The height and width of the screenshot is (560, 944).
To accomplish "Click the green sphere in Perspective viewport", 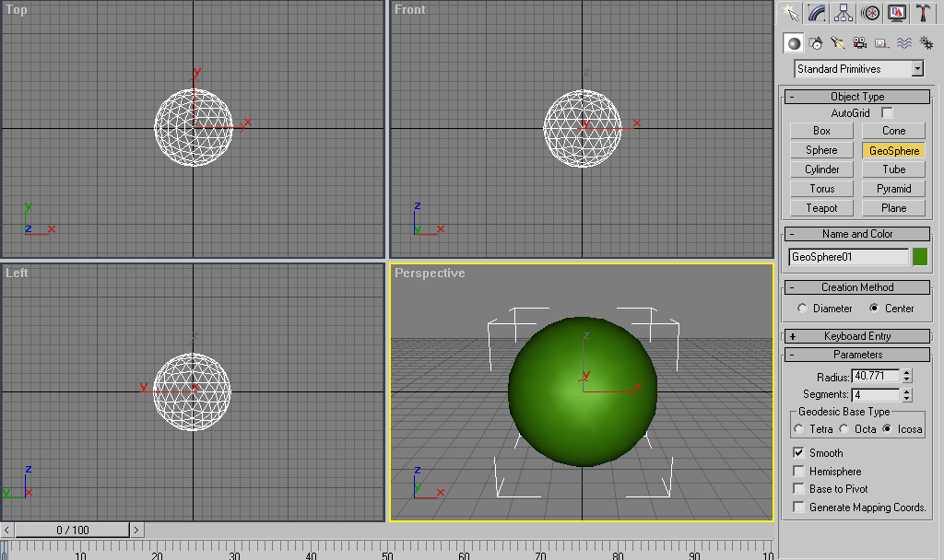I will [583, 391].
